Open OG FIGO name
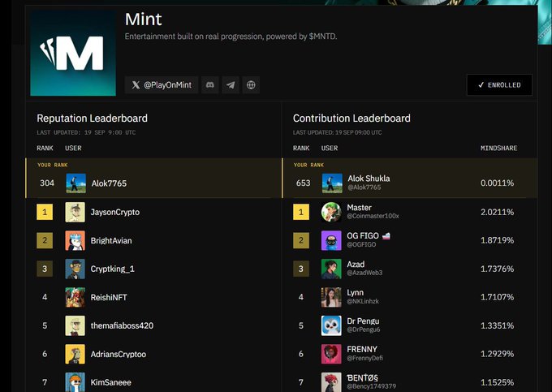 pyautogui.click(x=363, y=235)
